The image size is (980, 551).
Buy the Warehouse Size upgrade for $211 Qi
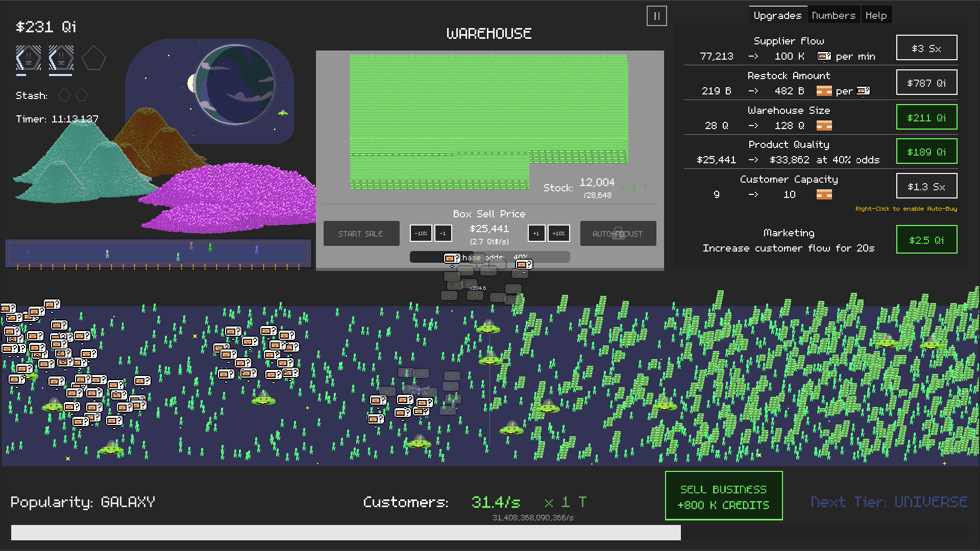(x=926, y=118)
